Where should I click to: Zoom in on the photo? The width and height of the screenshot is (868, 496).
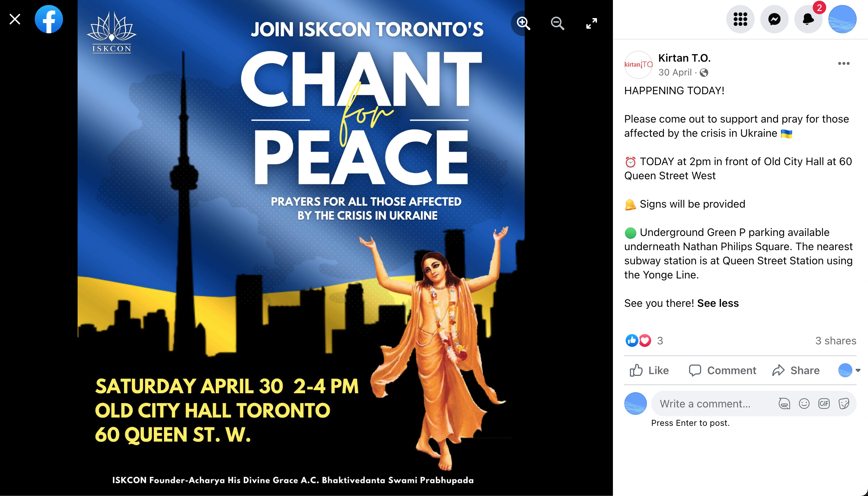coord(523,23)
